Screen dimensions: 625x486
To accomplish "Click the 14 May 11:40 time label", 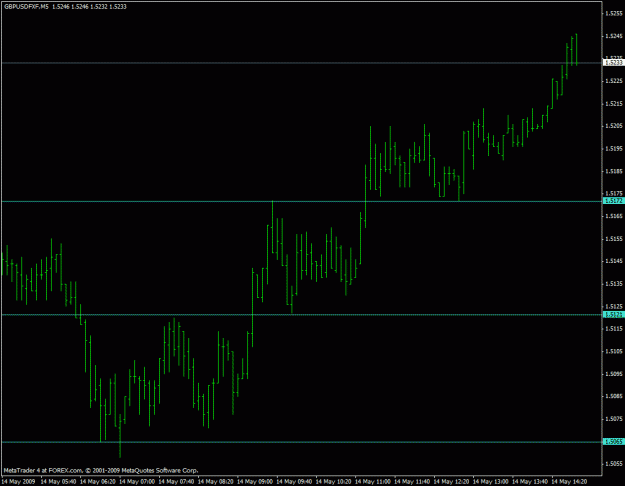I will click(x=412, y=482).
